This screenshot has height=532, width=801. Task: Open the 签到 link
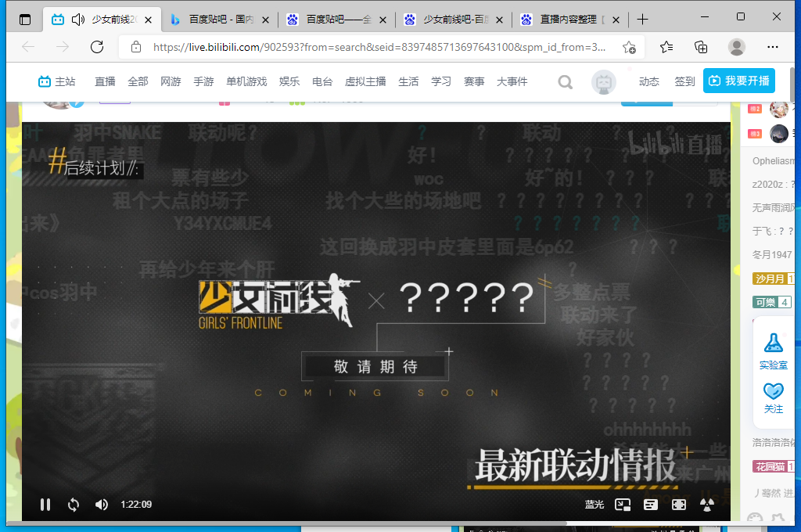tap(684, 82)
